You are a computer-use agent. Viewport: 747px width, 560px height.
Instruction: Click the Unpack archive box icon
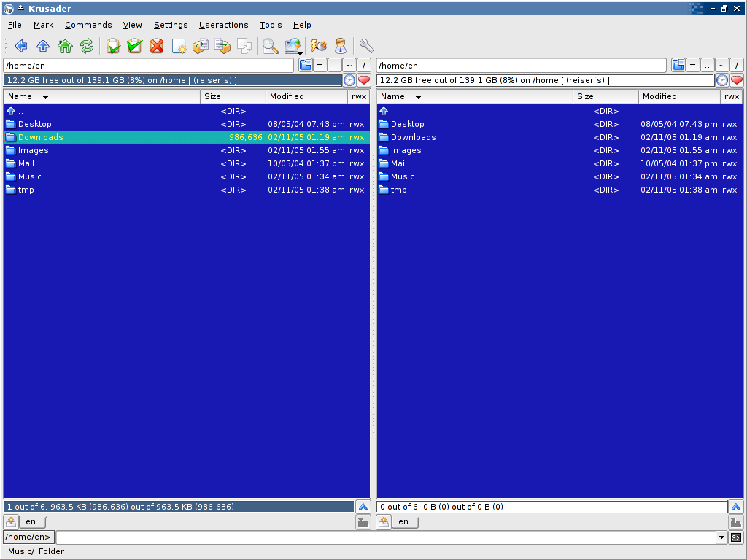coord(201,46)
